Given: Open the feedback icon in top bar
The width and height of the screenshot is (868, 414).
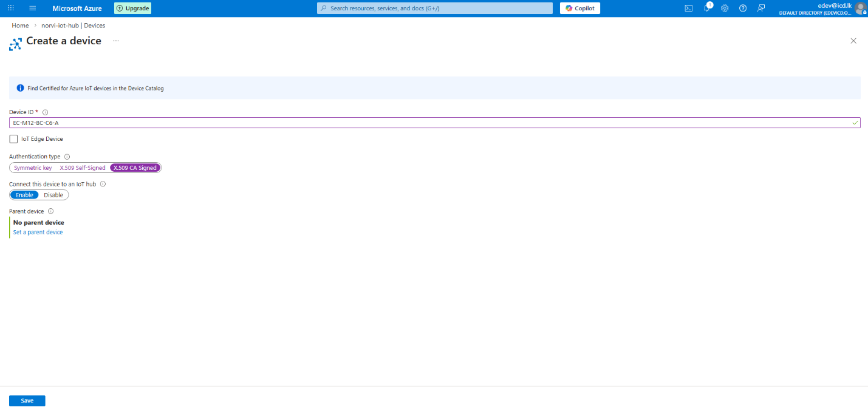Looking at the screenshot, I should click(761, 8).
